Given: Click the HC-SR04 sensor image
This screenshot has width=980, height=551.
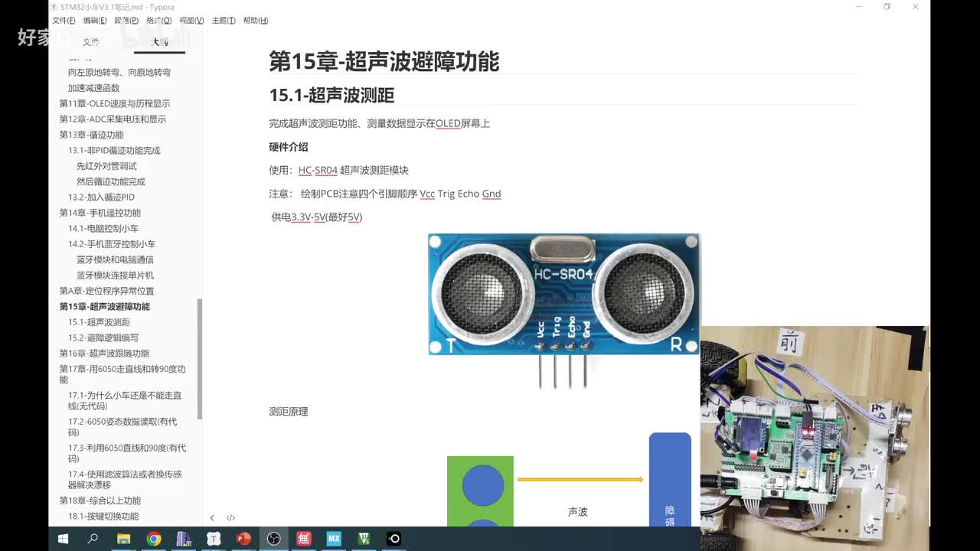Looking at the screenshot, I should (x=564, y=311).
